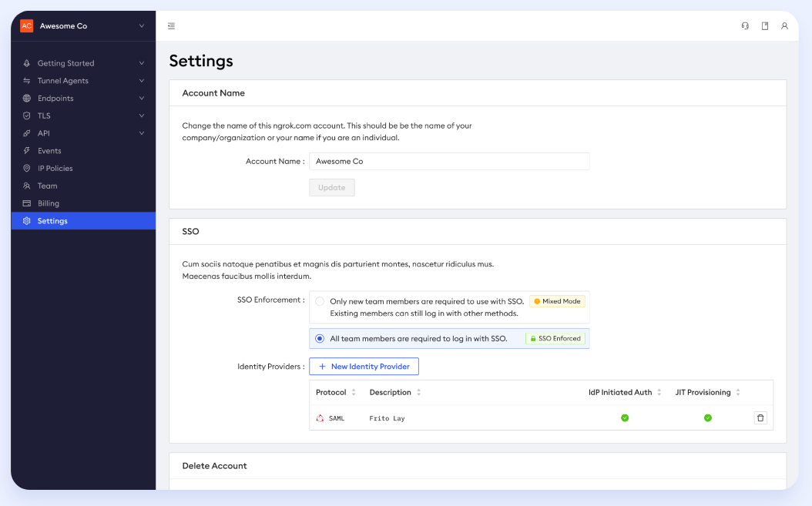Click the IP Policies pin icon

tap(27, 169)
